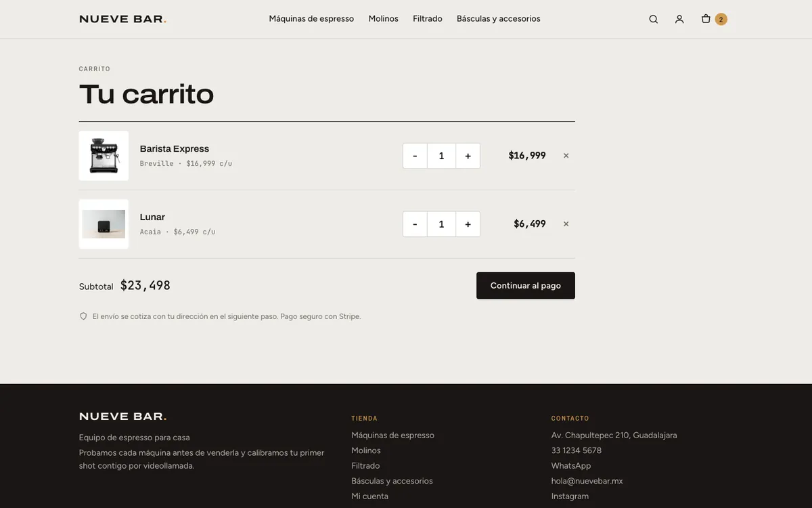Click the Subtotal label
812x508 pixels.
coord(96,287)
